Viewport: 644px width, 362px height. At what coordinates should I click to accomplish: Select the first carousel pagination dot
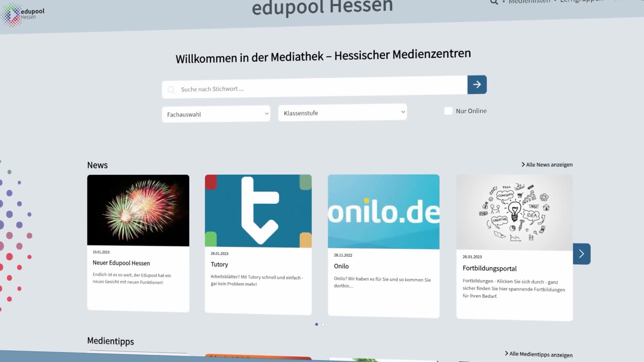(x=316, y=324)
